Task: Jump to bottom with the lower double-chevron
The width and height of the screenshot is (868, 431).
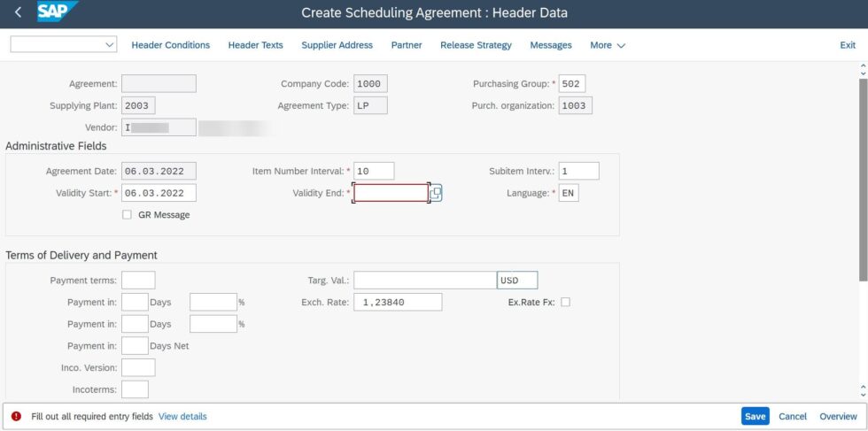Action: (x=862, y=389)
